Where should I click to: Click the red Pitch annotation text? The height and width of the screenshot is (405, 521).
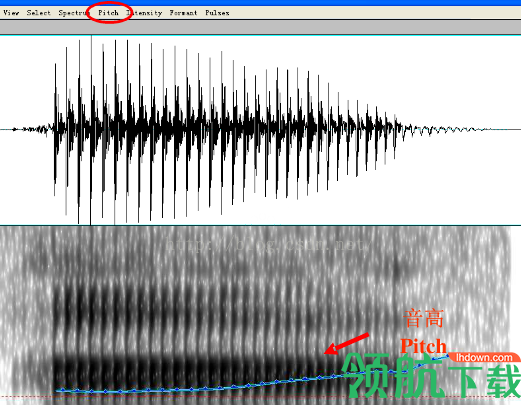(423, 346)
